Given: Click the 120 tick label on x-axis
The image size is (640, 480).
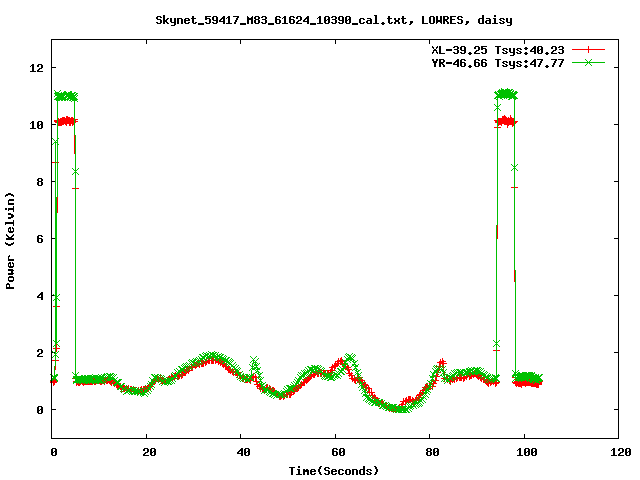Looking at the screenshot, I should pyautogui.click(x=618, y=452).
